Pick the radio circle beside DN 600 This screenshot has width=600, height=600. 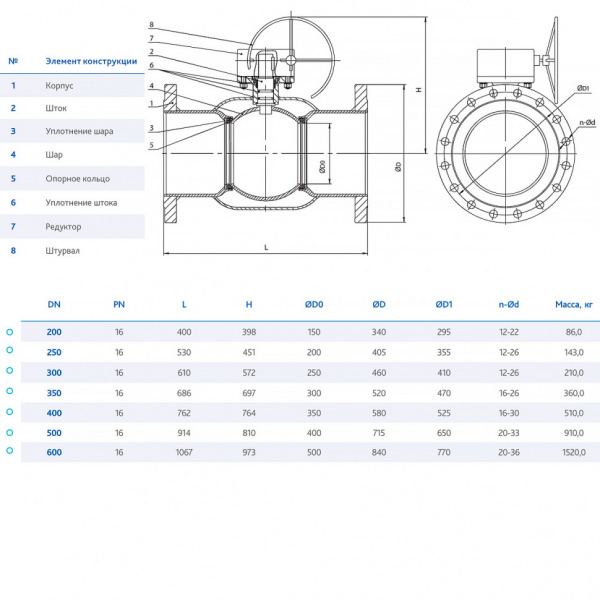(x=10, y=452)
